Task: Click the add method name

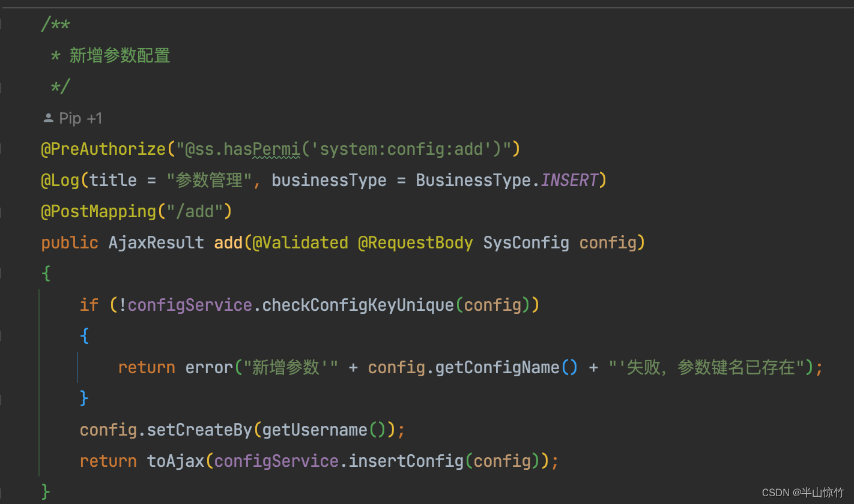Action: (x=228, y=242)
